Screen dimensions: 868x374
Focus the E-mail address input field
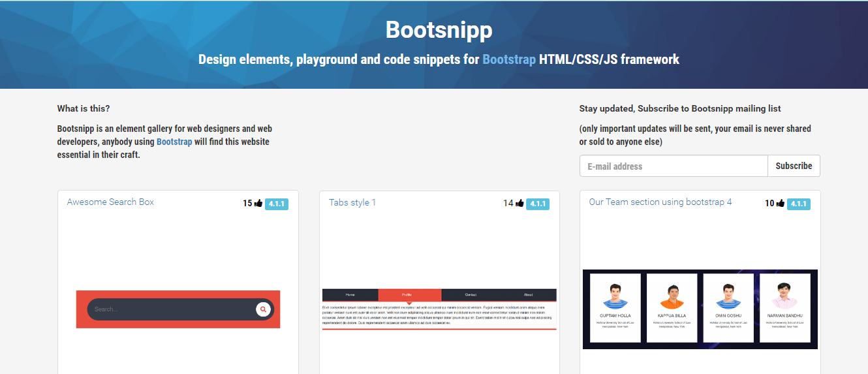pyautogui.click(x=674, y=166)
